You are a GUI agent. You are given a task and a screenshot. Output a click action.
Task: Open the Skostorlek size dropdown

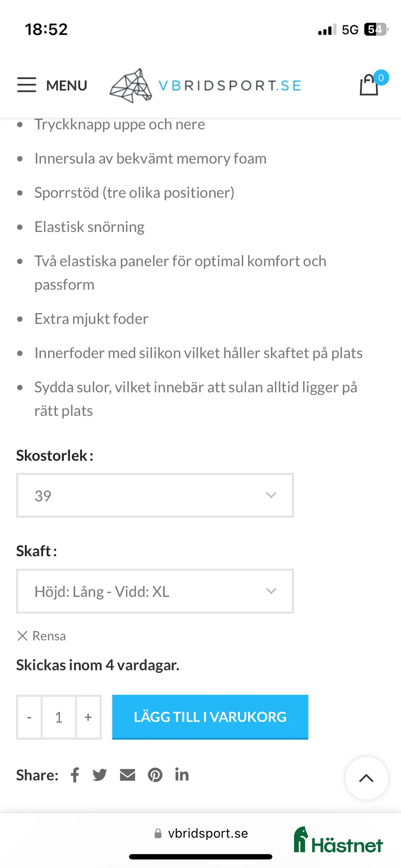pos(154,495)
